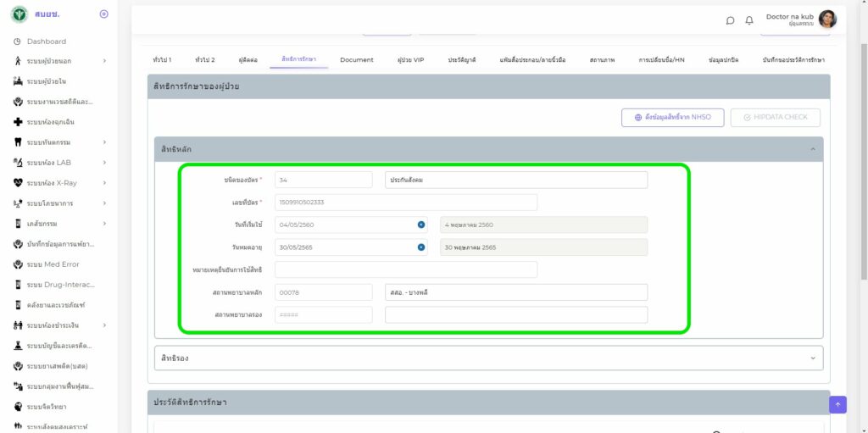Open the ทั่วไป 1 tab

[162, 60]
